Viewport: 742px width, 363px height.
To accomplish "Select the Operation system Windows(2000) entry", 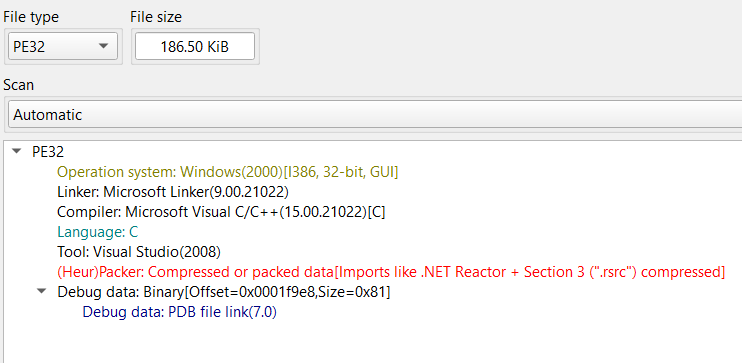I will click(228, 172).
